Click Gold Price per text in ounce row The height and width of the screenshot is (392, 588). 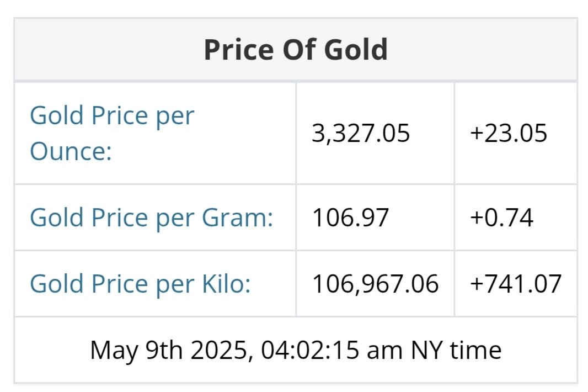111,116
